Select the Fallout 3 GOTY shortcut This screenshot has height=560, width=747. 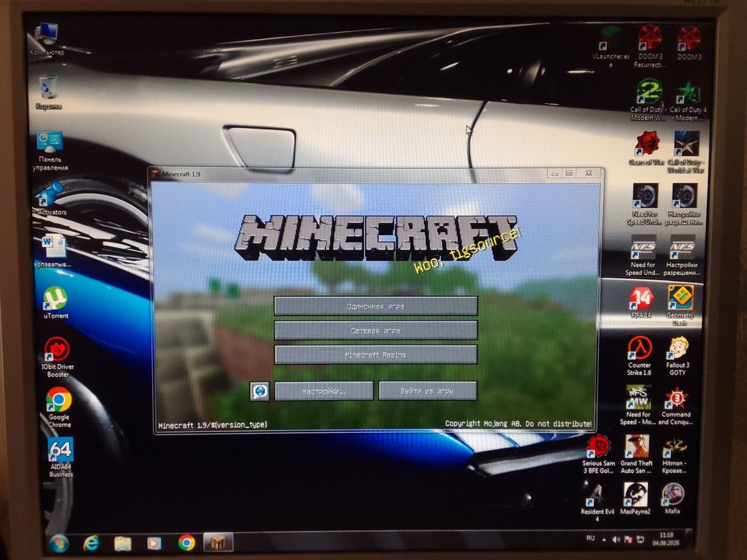click(x=677, y=356)
